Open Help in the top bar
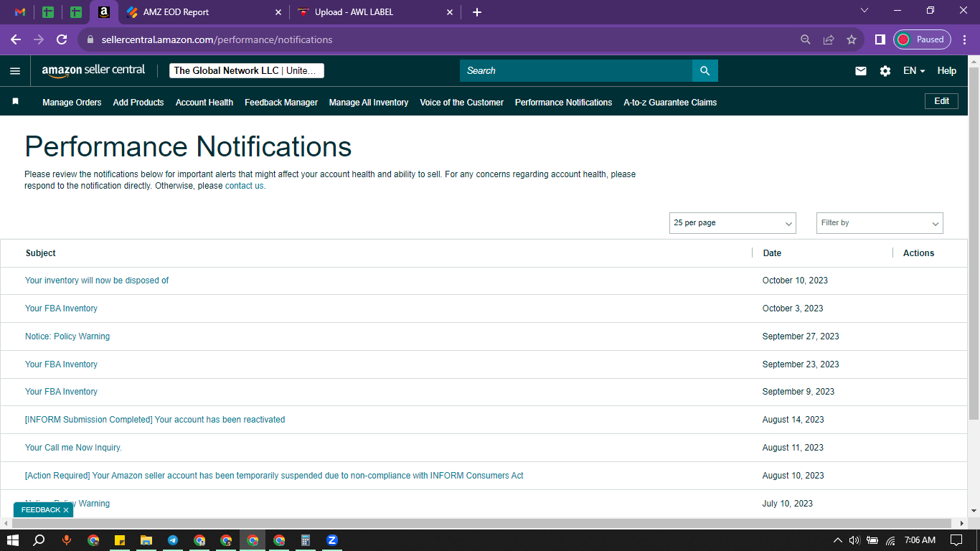Screen dimensions: 980x551 (947, 71)
